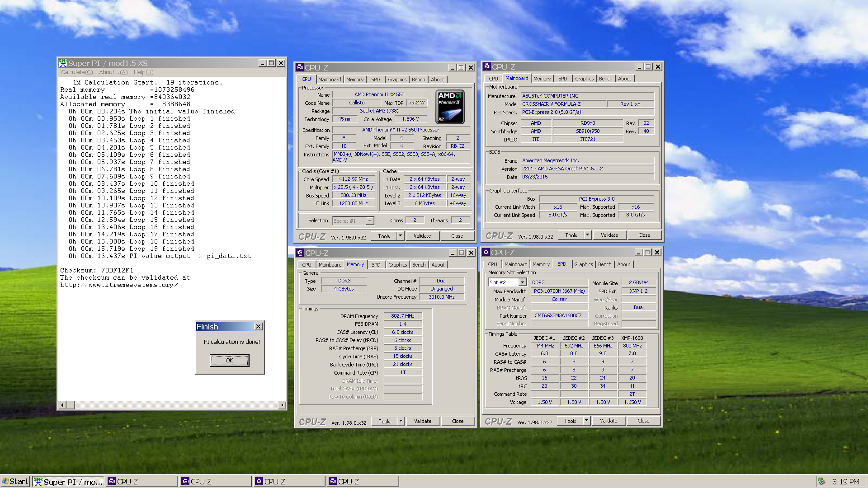Click XMP-1600 frequency 800 MHz cell

(x=632, y=346)
